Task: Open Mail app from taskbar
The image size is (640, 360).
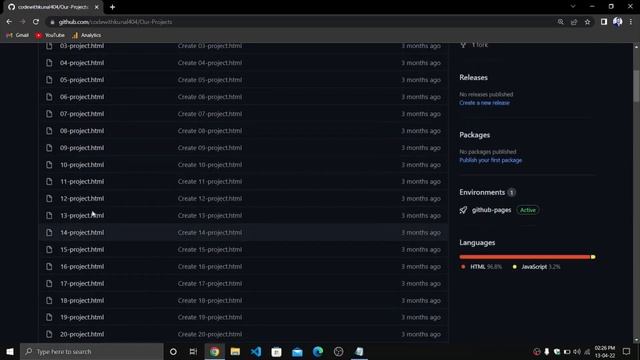Action: [297, 351]
